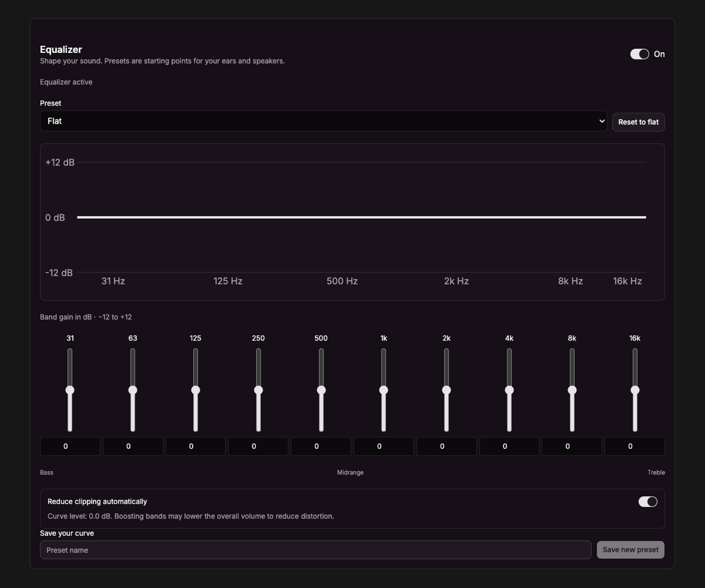This screenshot has width=705, height=588.
Task: Click the Treble label below the sliders
Action: click(x=656, y=472)
